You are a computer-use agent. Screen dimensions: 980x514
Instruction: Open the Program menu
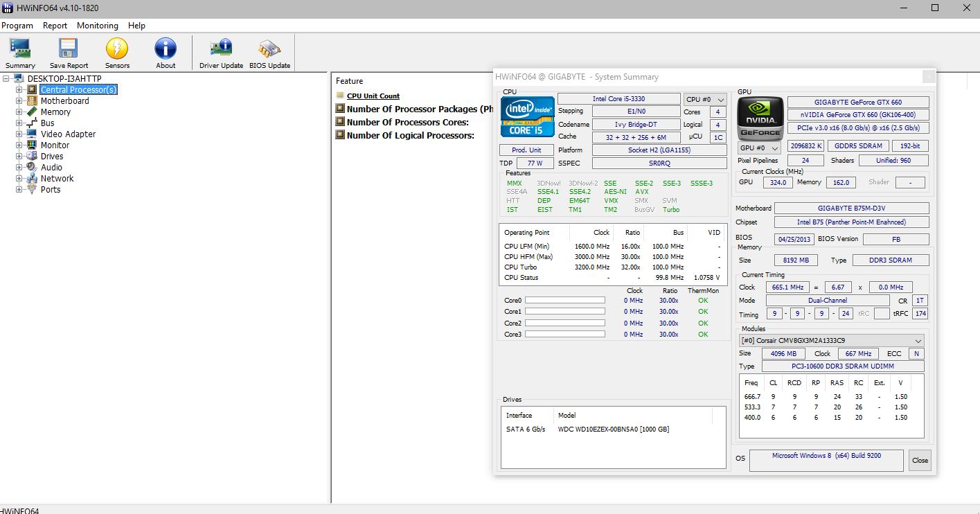pos(17,26)
